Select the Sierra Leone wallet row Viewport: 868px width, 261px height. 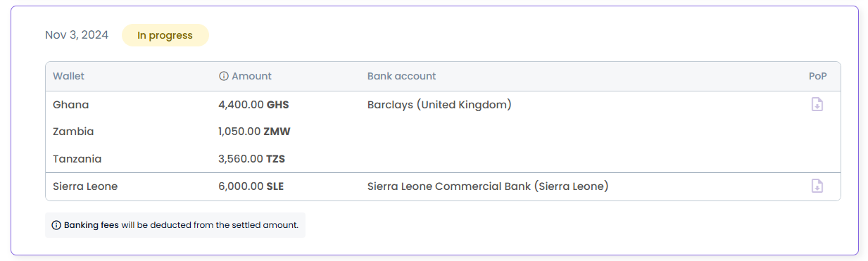click(443, 186)
